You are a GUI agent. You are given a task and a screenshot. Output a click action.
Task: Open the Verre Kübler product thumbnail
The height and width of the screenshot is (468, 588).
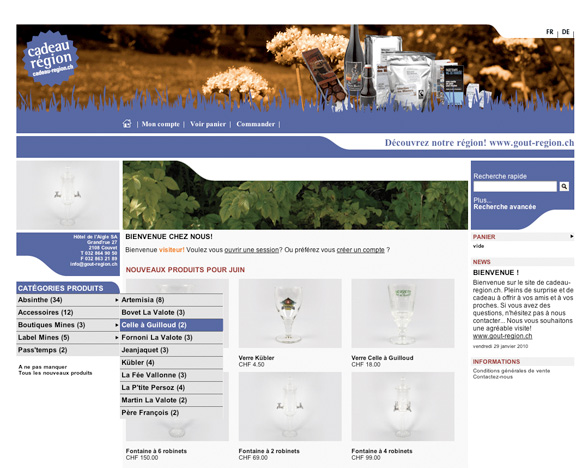(x=290, y=313)
